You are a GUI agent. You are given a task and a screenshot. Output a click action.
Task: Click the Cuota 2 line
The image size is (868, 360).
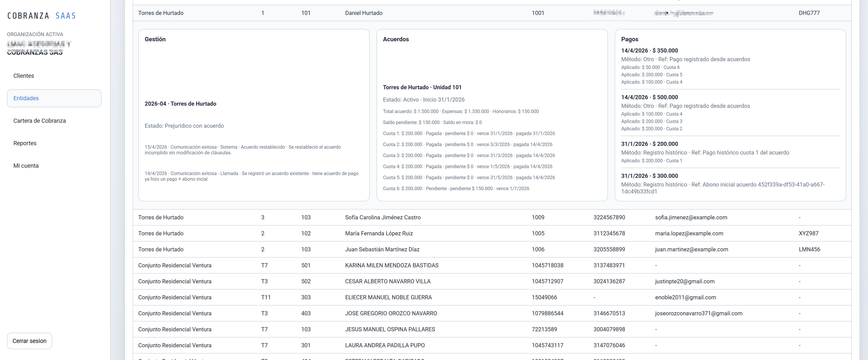[x=467, y=144]
